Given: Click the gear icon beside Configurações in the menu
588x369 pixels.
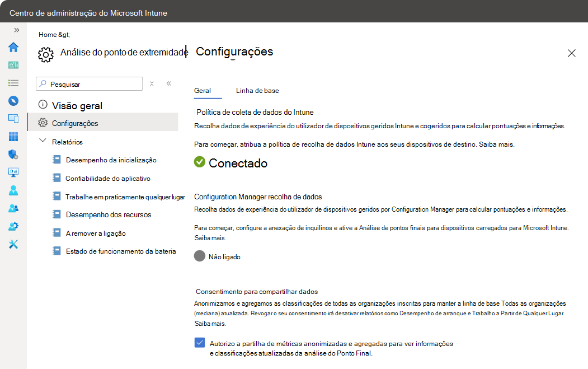Looking at the screenshot, I should pyautogui.click(x=43, y=123).
